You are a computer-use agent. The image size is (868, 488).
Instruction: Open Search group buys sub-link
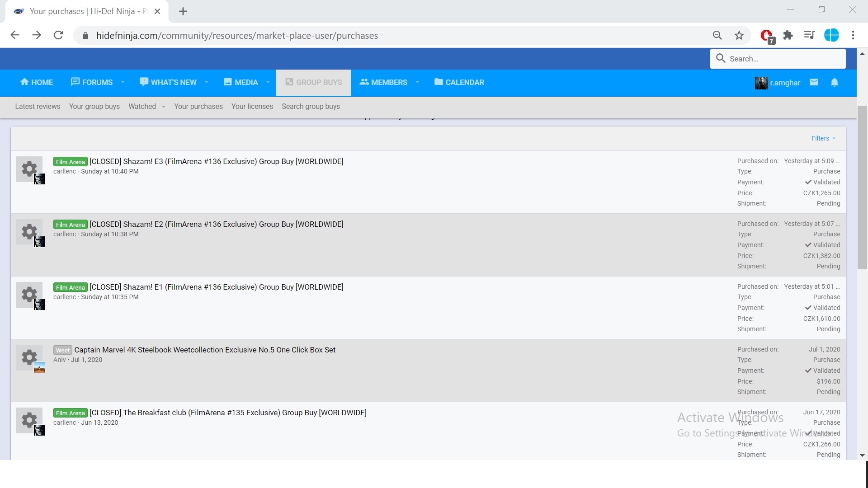click(x=311, y=107)
